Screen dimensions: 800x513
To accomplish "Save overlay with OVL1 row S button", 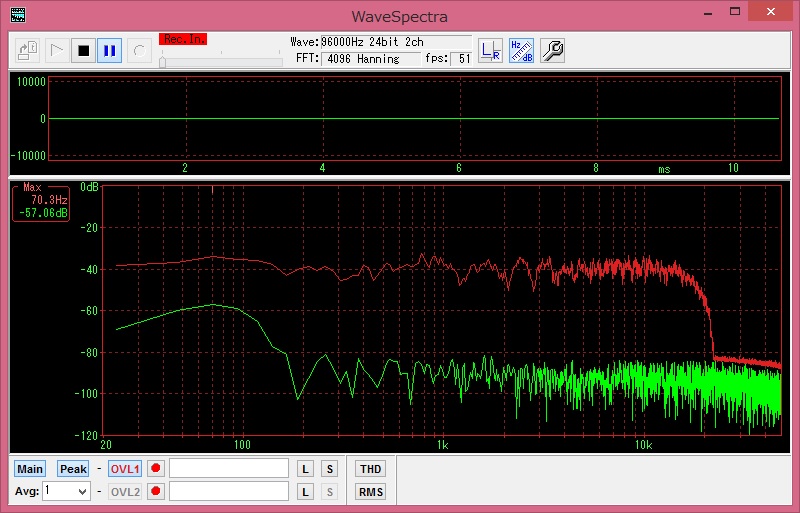I will [330, 469].
